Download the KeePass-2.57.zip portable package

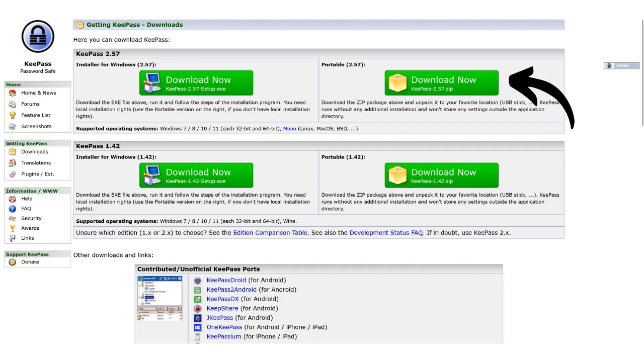click(441, 82)
